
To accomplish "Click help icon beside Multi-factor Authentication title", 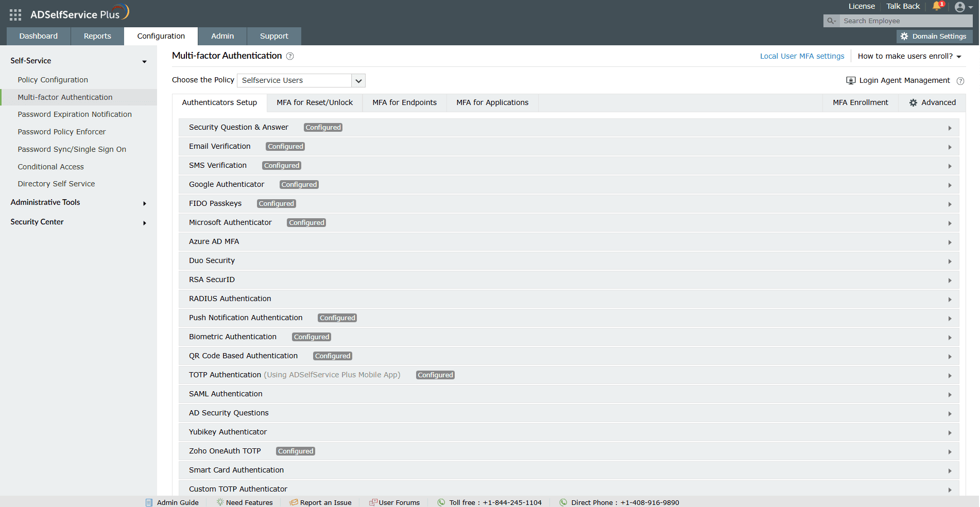I will 290,56.
